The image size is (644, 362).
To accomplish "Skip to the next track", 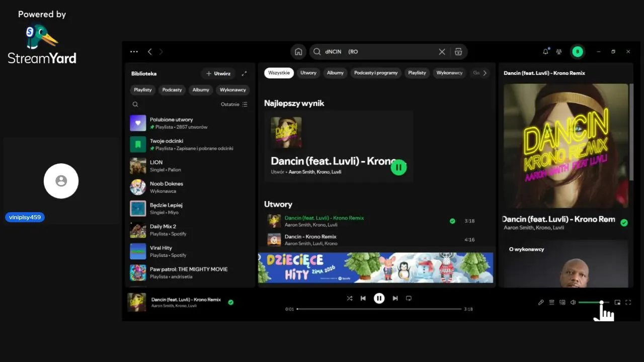I will click(x=395, y=298).
